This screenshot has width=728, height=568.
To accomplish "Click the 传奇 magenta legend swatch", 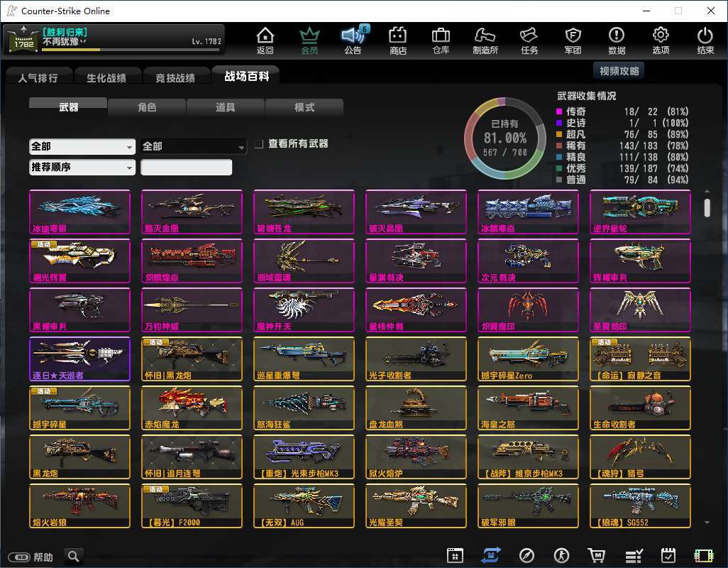I will pyautogui.click(x=559, y=111).
